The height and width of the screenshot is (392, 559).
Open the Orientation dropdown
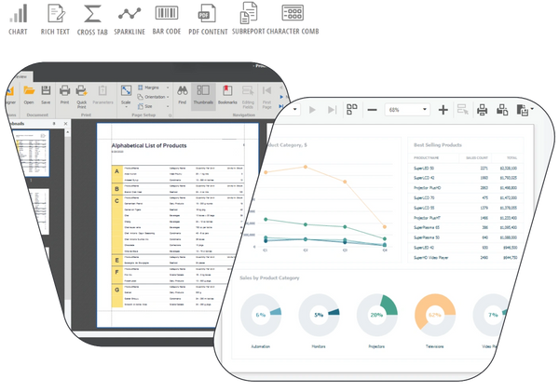pos(153,97)
